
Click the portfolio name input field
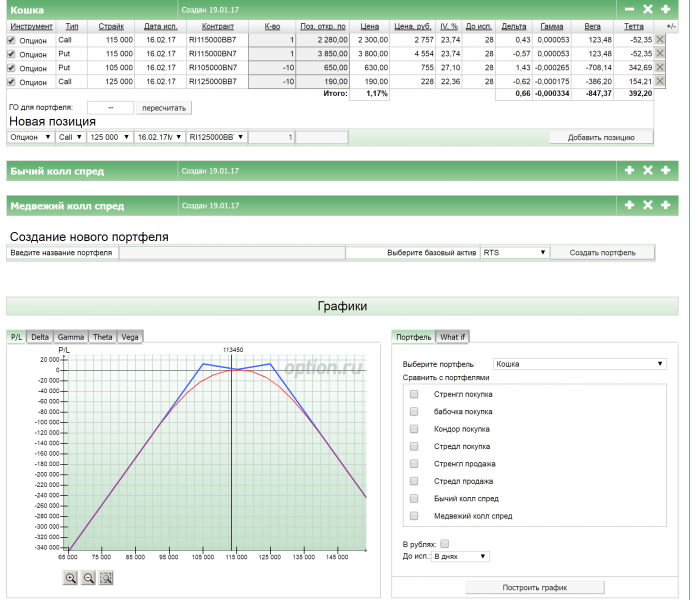(231, 253)
